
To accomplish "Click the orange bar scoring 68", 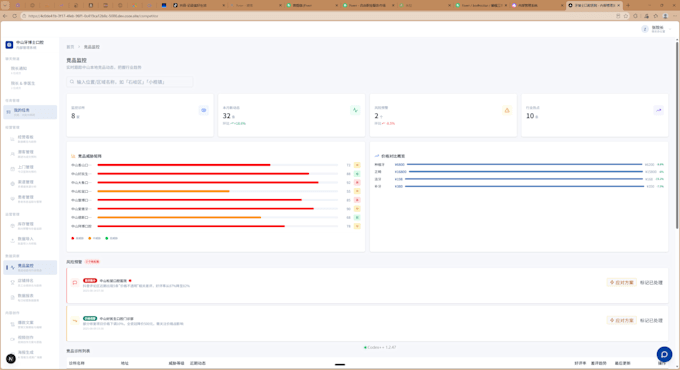I will click(x=179, y=217).
